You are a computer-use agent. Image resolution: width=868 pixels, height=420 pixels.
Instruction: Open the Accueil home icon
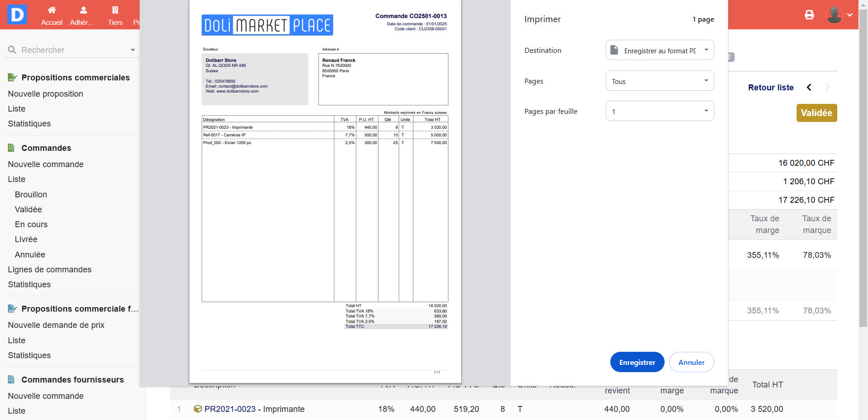[52, 10]
